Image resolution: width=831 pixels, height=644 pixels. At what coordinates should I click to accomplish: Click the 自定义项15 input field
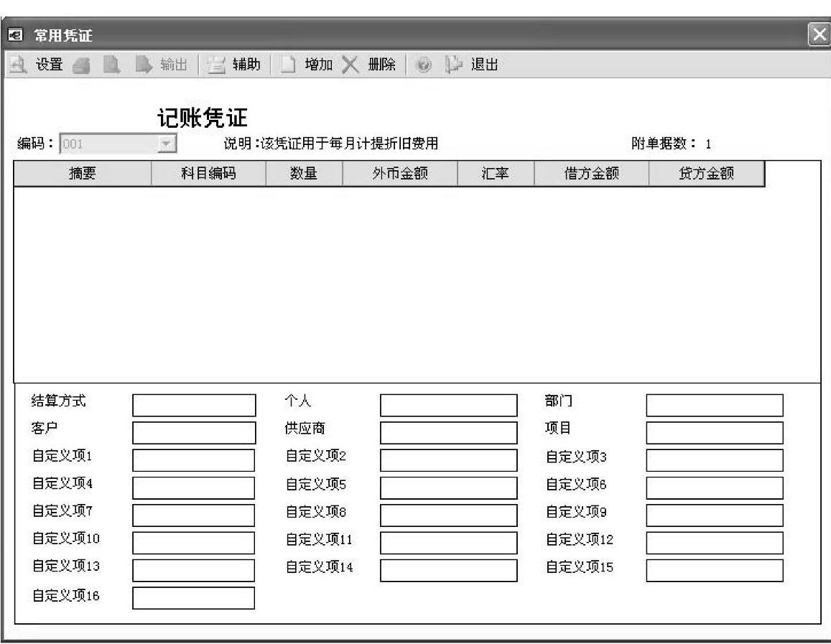(715, 570)
